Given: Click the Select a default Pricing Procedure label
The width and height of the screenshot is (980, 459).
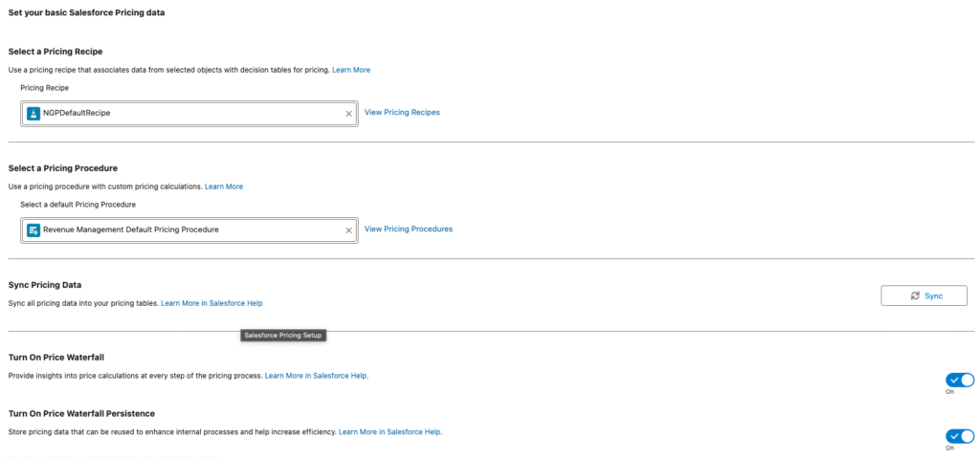Looking at the screenshot, I should coord(78,204).
